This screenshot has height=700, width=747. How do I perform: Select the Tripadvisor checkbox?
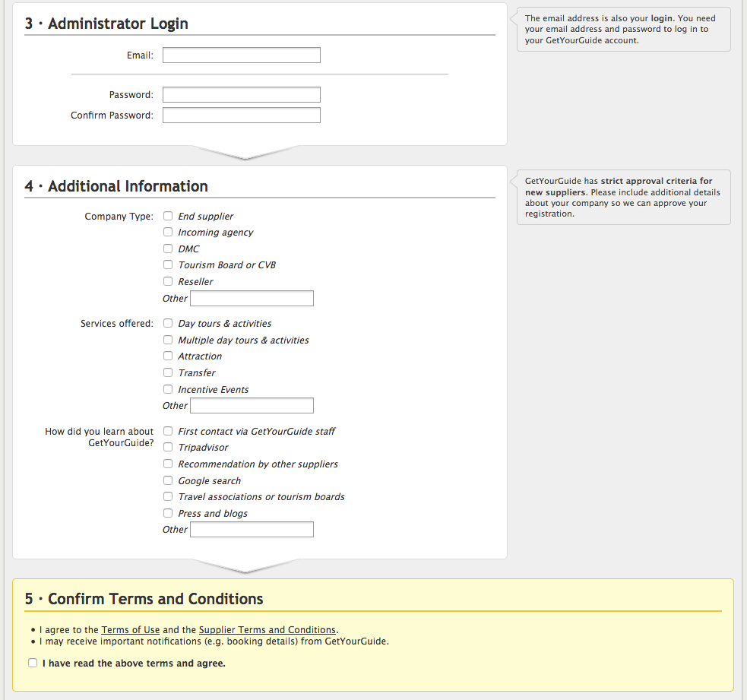tap(169, 448)
